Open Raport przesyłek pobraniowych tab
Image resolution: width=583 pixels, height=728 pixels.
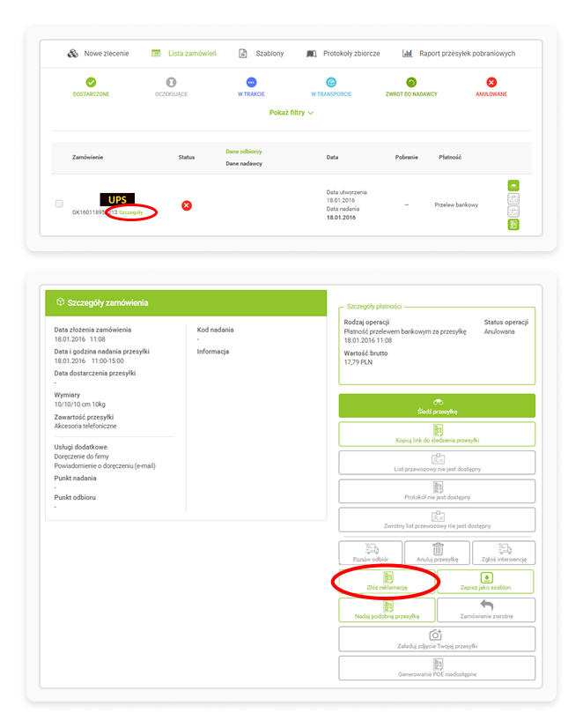[458, 54]
